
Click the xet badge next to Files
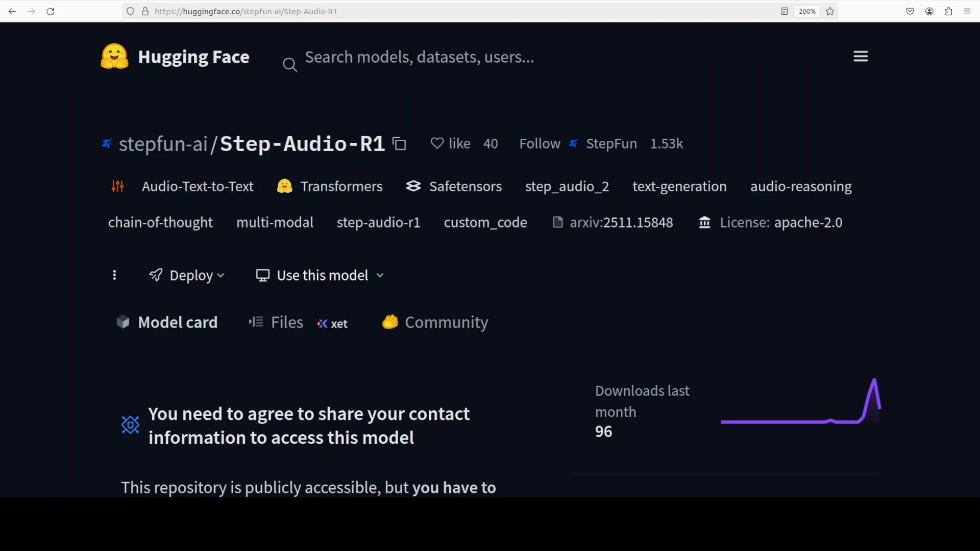click(332, 323)
